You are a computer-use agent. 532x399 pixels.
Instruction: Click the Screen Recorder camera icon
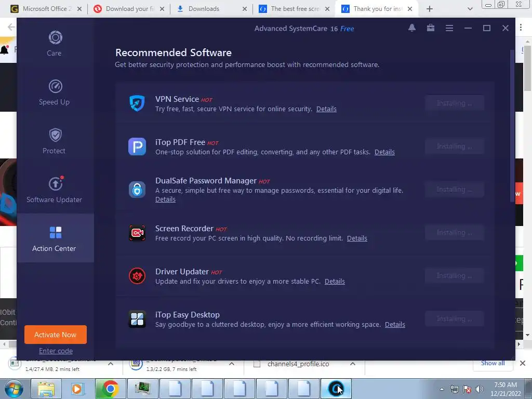coord(137,233)
